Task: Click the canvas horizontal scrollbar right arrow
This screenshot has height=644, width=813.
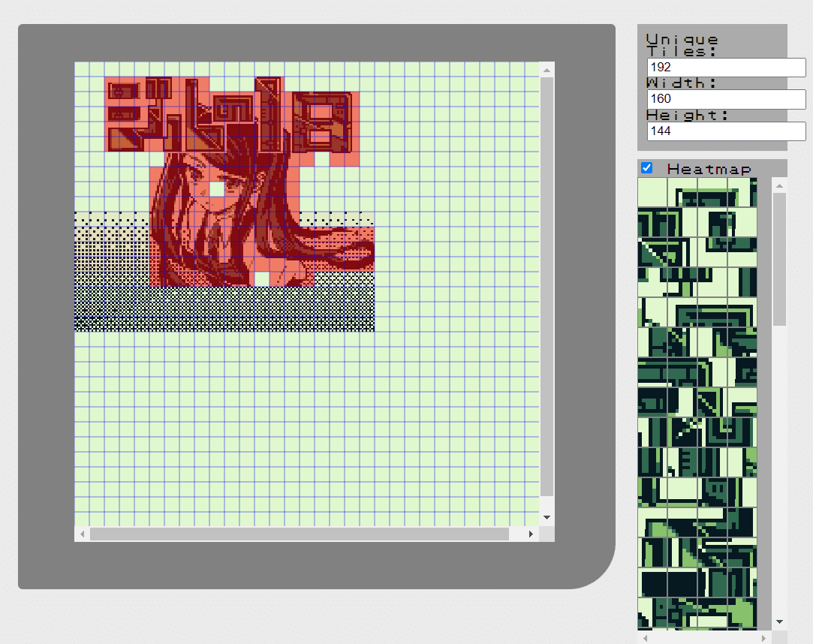Action: coord(531,534)
